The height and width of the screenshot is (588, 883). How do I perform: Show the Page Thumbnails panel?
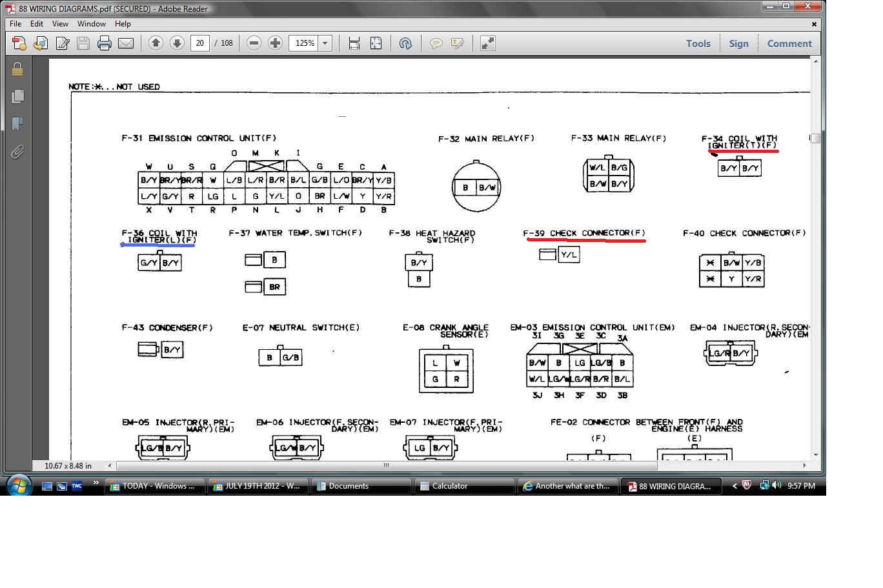point(17,96)
